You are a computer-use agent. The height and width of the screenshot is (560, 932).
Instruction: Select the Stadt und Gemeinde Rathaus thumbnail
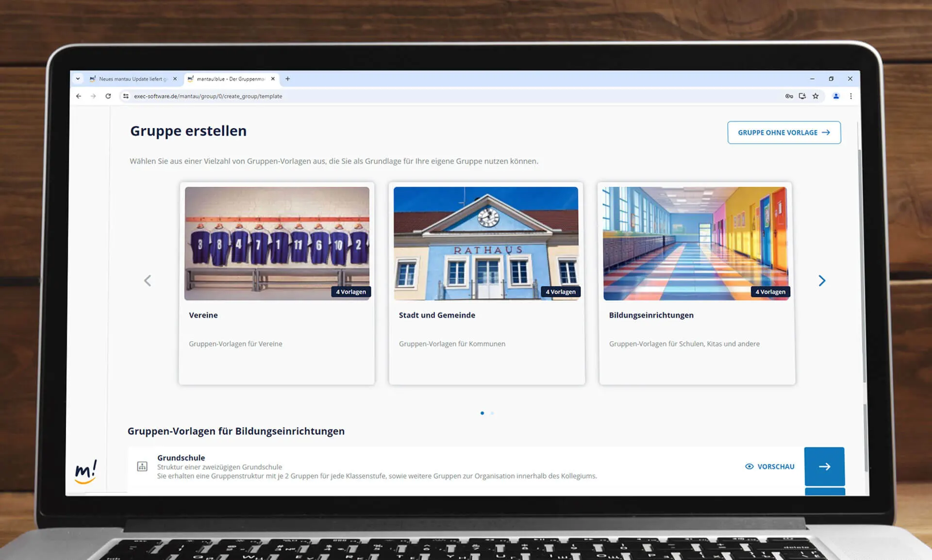click(486, 244)
